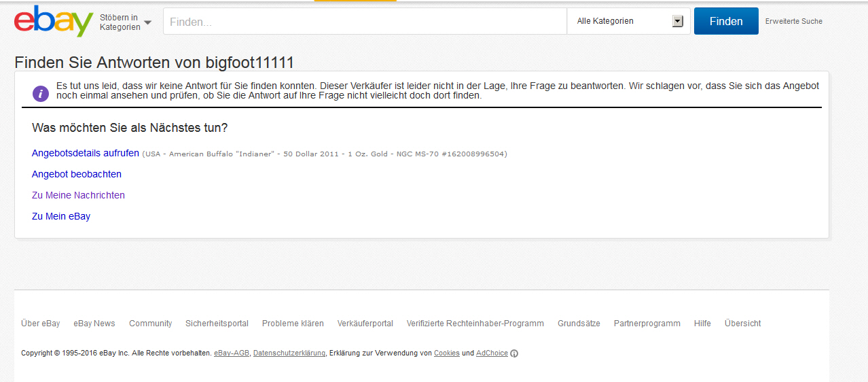Viewport: 868px width, 382px height.
Task: Open Verifizierte Rechteinhaber-Programm link
Action: (475, 324)
